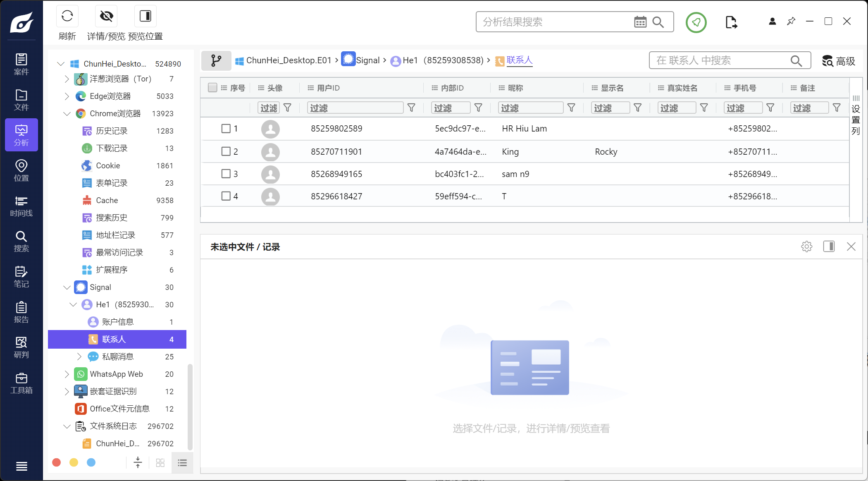Click the Signal breadcrumb item
The width and height of the screenshot is (868, 481).
click(x=360, y=60)
